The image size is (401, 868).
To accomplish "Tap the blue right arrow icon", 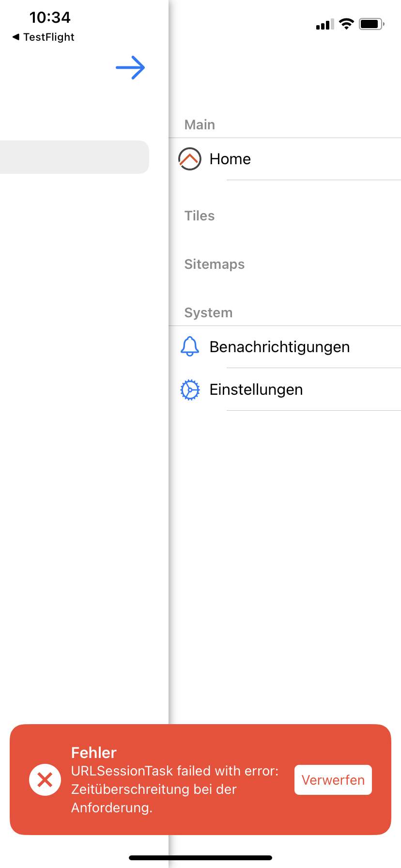I will point(130,68).
